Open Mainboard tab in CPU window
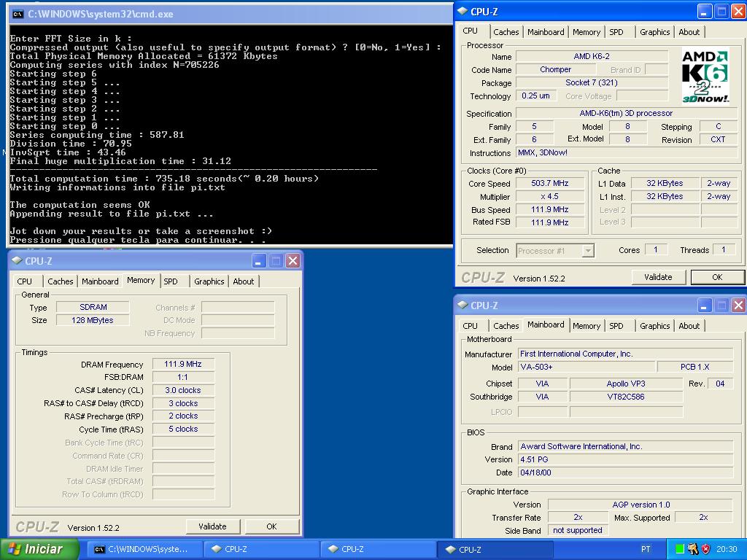This screenshot has width=747, height=560. [x=546, y=32]
